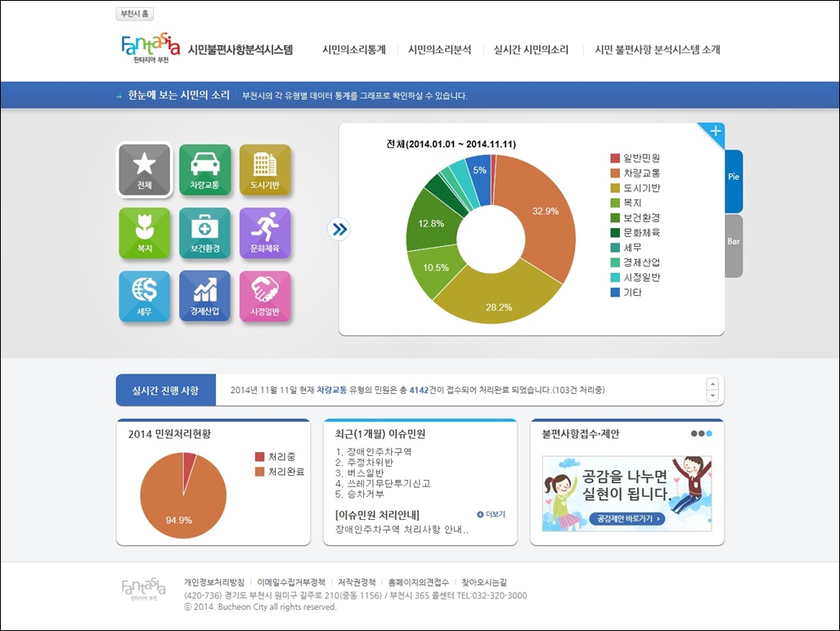This screenshot has height=631, width=840.
Task: Select the 경제산업 growth chart icon
Action: coord(204,296)
